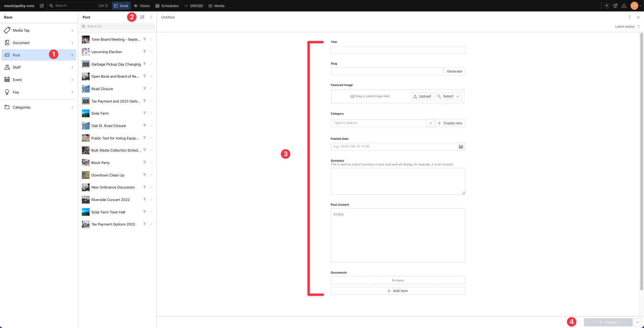Click the magnifier icon in the global search bar
Viewport: 644px width, 328px height.
tap(51, 5)
